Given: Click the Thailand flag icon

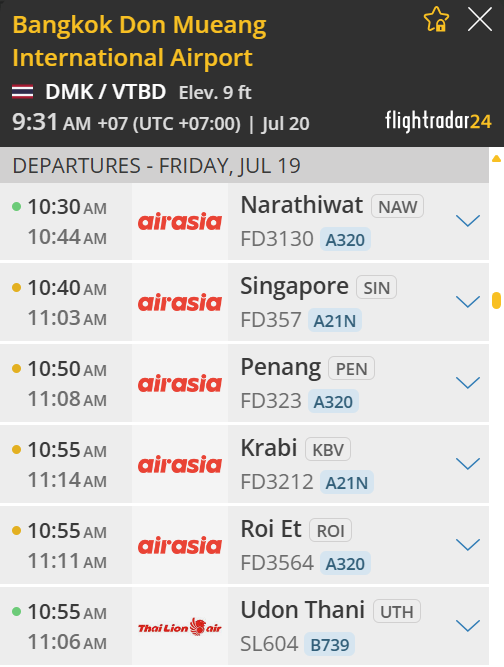Looking at the screenshot, I should pyautogui.click(x=23, y=92).
